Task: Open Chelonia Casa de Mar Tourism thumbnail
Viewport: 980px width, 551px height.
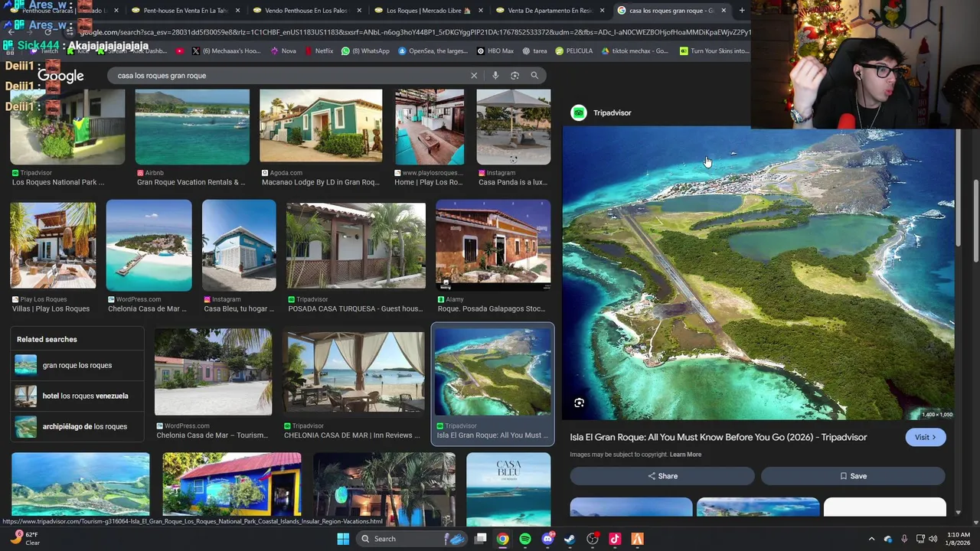Action: [213, 372]
